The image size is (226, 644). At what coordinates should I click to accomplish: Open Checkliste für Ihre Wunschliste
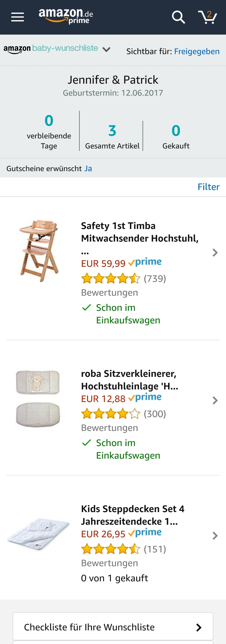pos(113,627)
